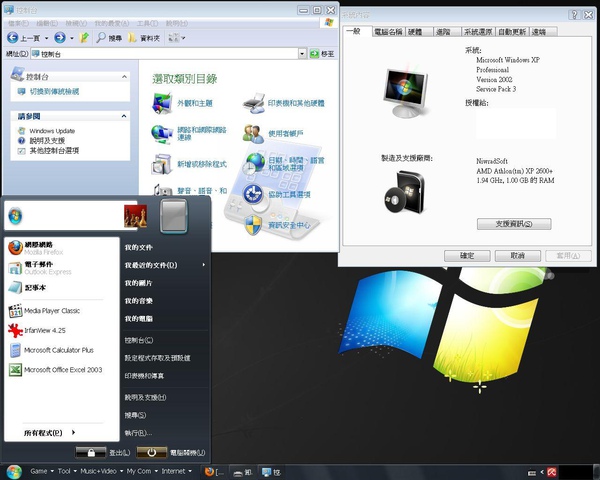Click the help question mark in System Properties
The width and height of the screenshot is (600, 480).
574,15
